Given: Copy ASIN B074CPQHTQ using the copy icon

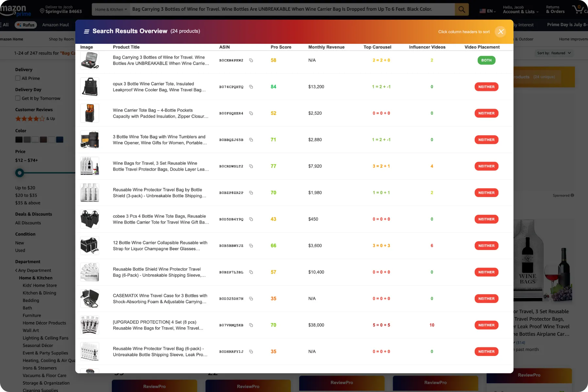Looking at the screenshot, I should click(x=251, y=87).
